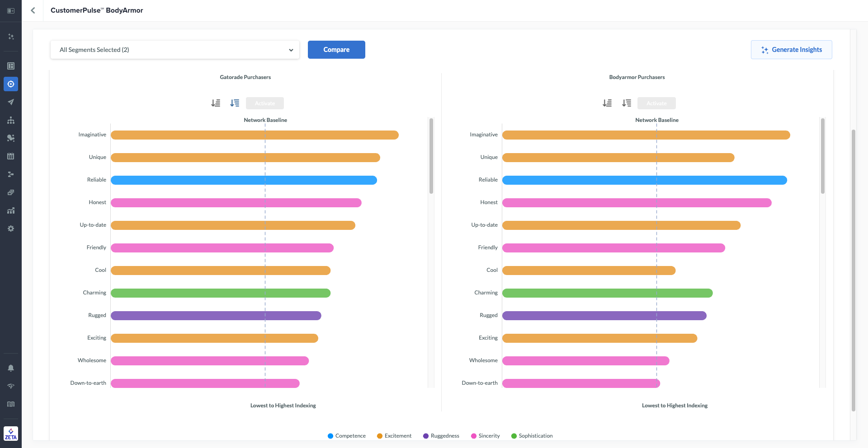Viewport: 868px width, 448px height.
Task: Toggle Ruggedness legend item
Action: [x=441, y=436]
